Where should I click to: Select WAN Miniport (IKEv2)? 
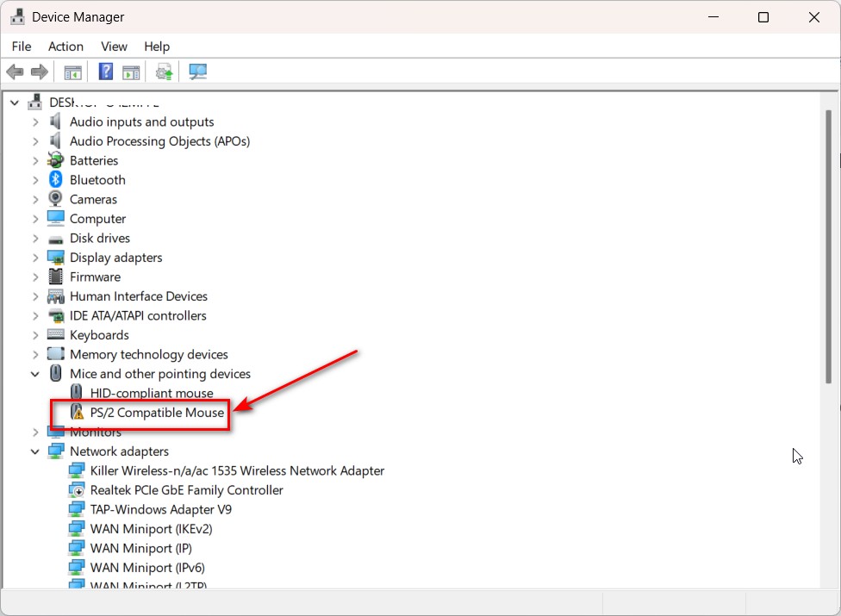152,529
